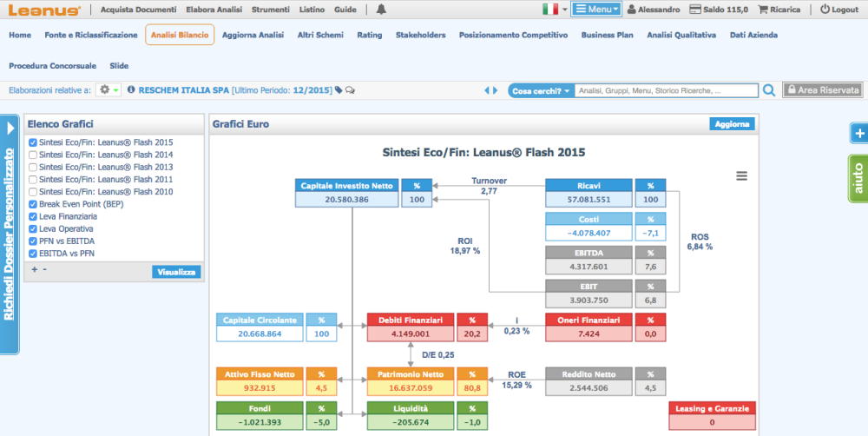Click the Leasing e Garanzie box
Viewport: 868px width, 436px height.
click(x=712, y=415)
